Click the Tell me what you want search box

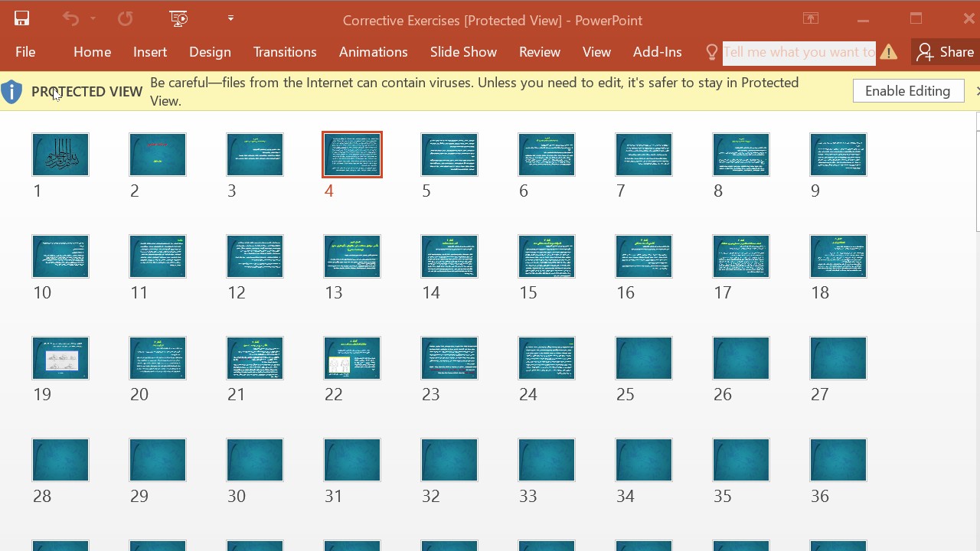click(799, 52)
